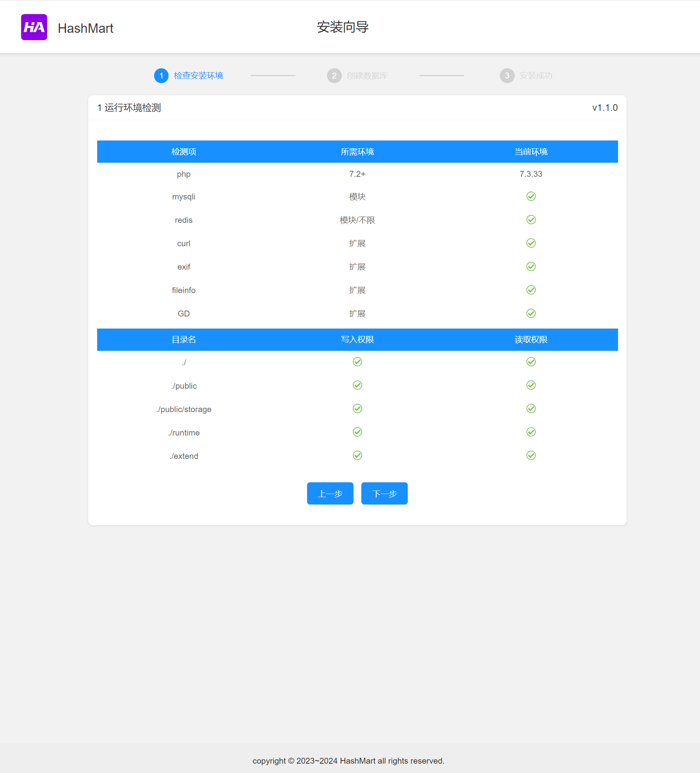
Task: Click the 当前环境 column header
Action: pos(531,152)
